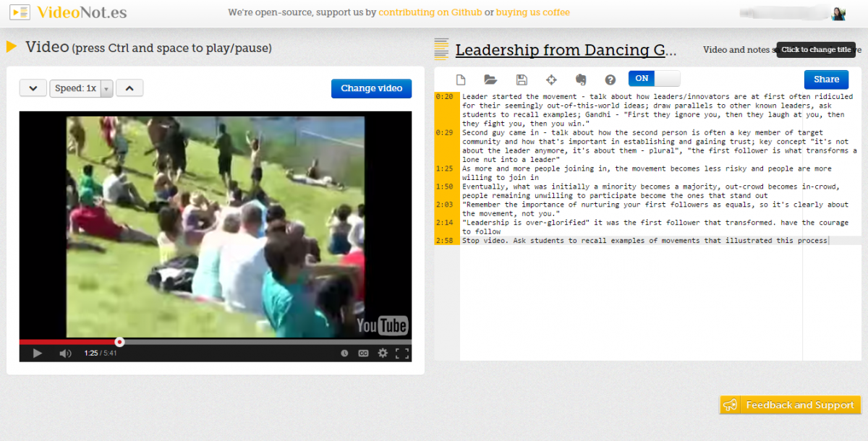868x441 pixels.
Task: Save notes with the floppy disk icon
Action: [522, 80]
